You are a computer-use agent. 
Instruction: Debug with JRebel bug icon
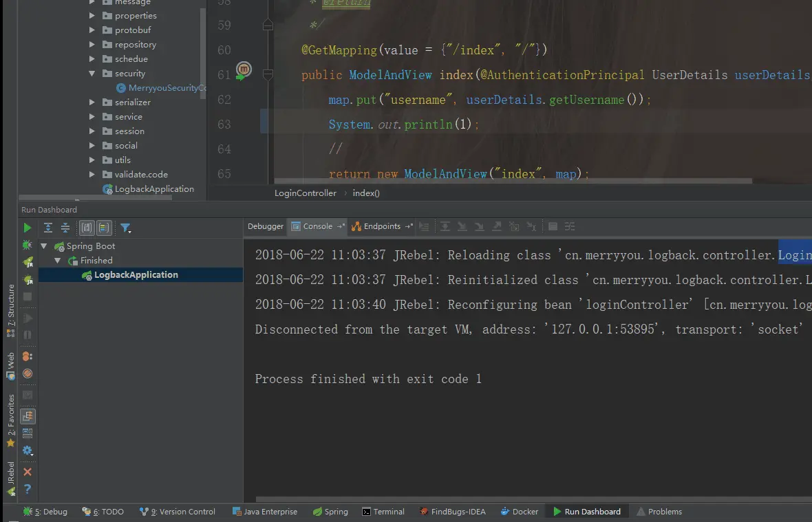tap(28, 280)
